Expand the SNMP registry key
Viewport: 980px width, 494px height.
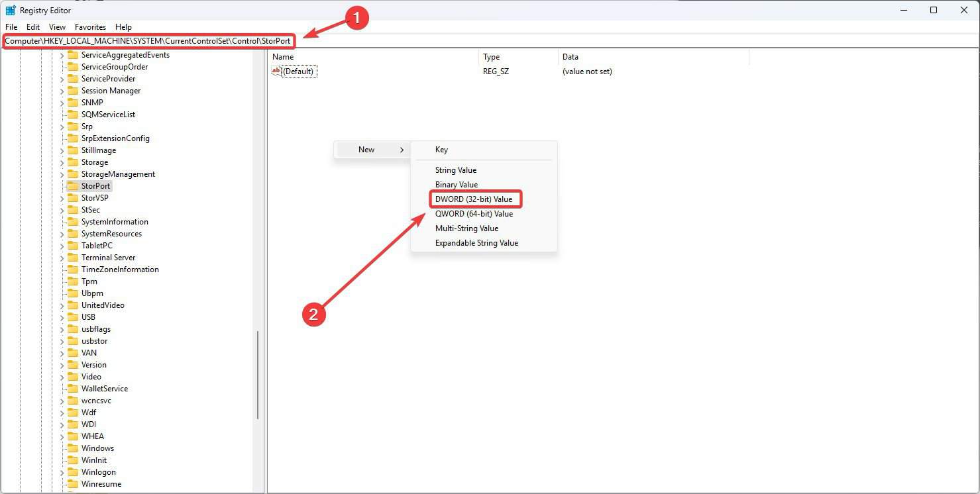(62, 103)
